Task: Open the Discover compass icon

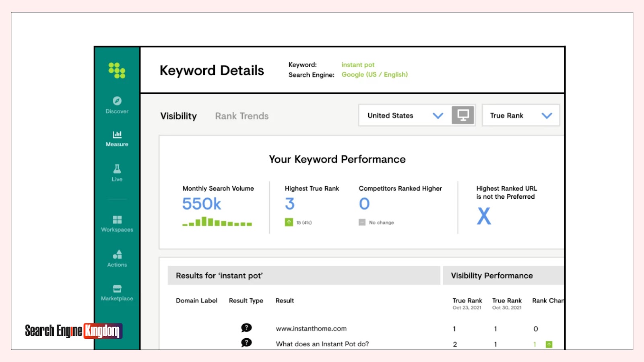Action: (117, 101)
